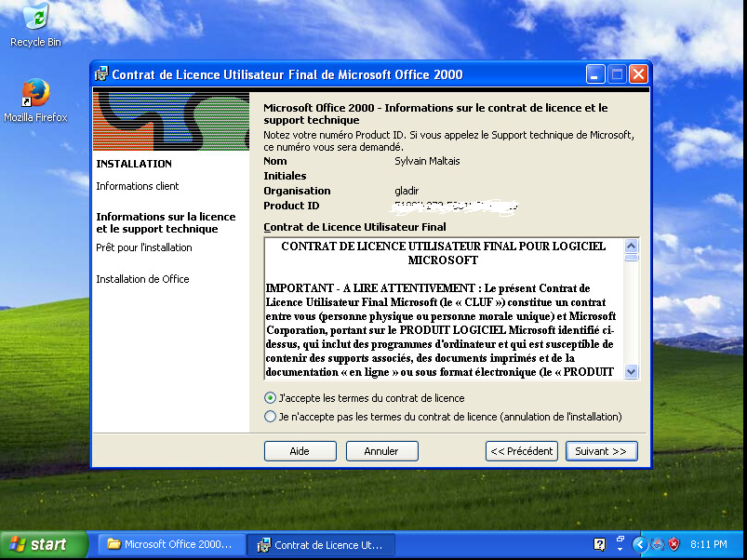This screenshot has height=560, width=747.
Task: Click the Product ID label
Action: (x=291, y=206)
